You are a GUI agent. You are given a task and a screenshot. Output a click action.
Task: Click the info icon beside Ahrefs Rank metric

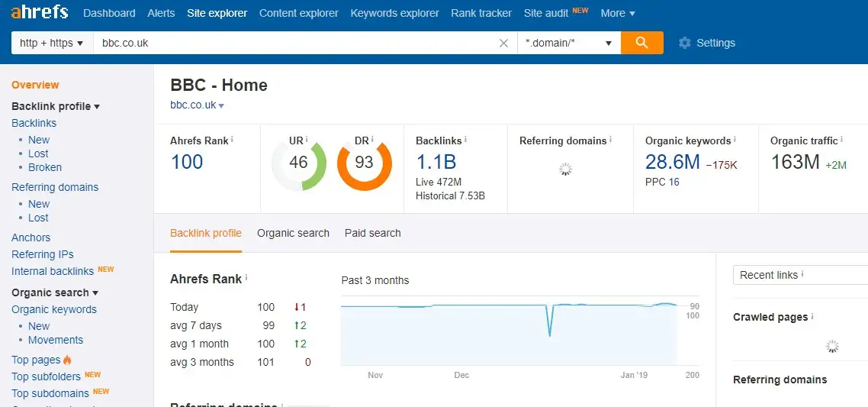[x=232, y=140]
